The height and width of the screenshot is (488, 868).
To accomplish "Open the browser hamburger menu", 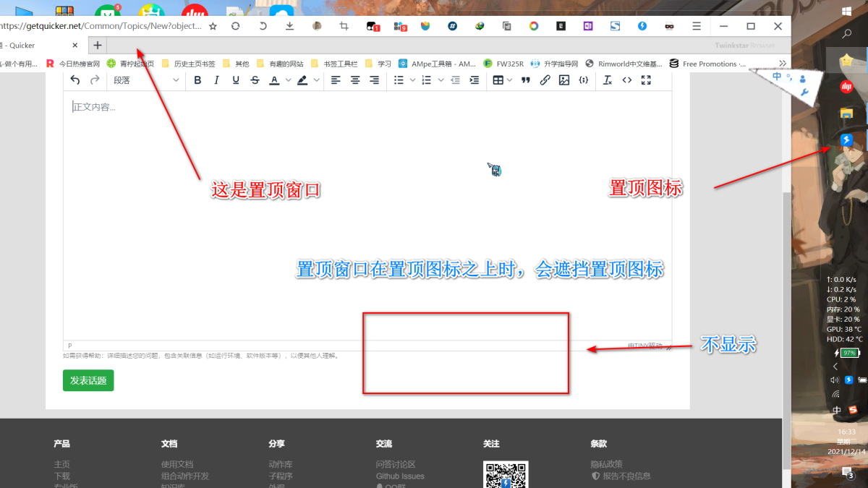I will [x=697, y=26].
